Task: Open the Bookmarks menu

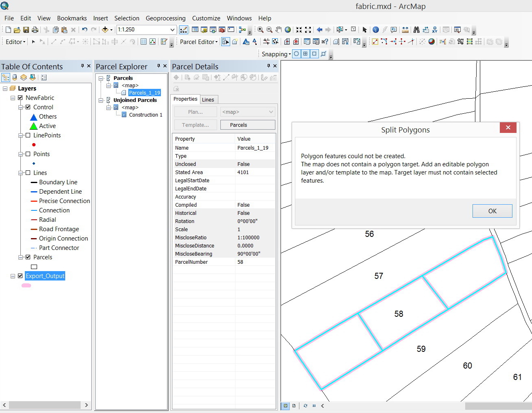Action: pos(72,18)
